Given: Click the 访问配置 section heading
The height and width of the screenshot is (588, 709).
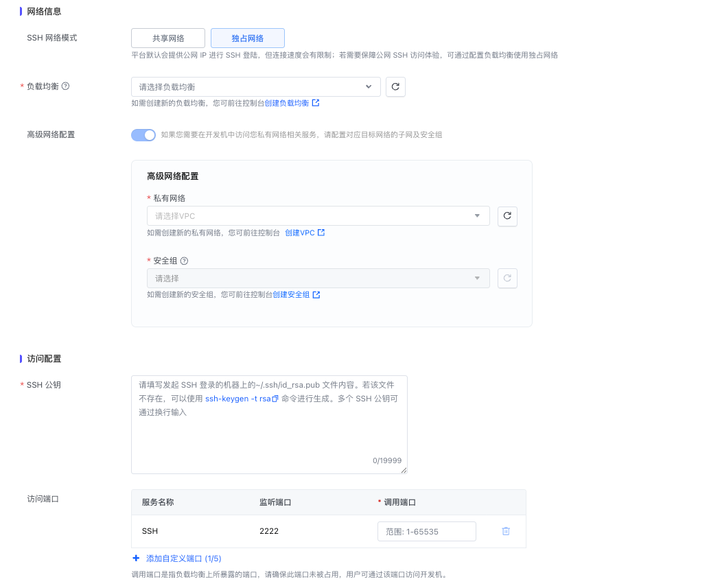Looking at the screenshot, I should (x=44, y=359).
